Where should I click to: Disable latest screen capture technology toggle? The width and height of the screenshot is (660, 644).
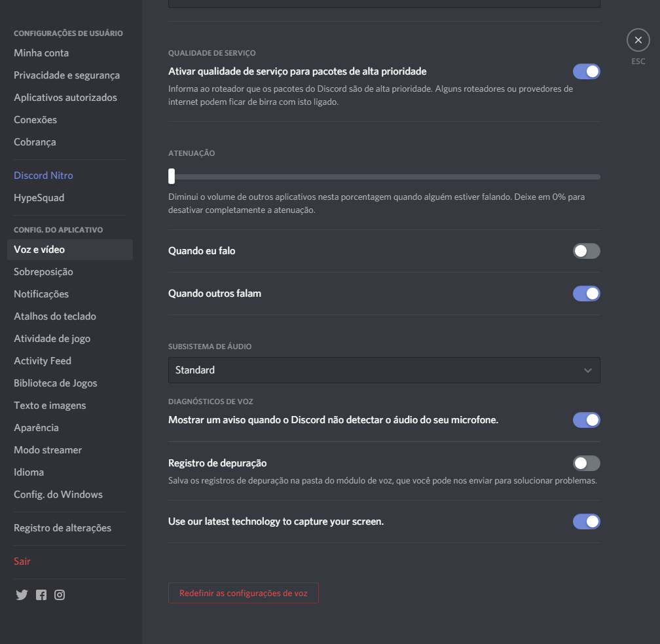[587, 521]
